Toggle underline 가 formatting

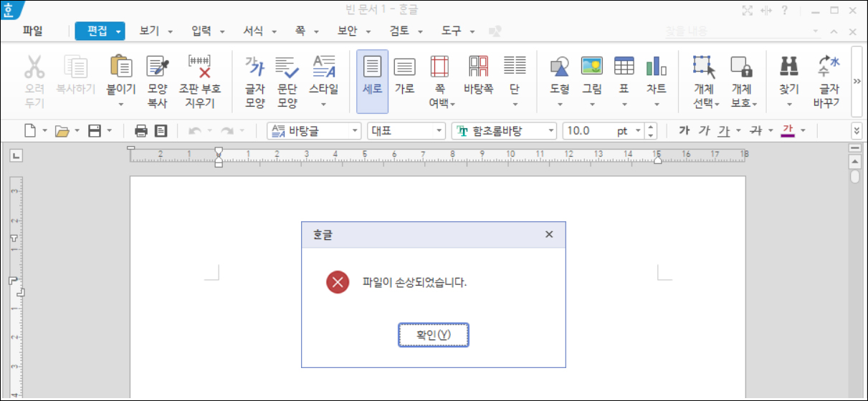click(x=725, y=130)
